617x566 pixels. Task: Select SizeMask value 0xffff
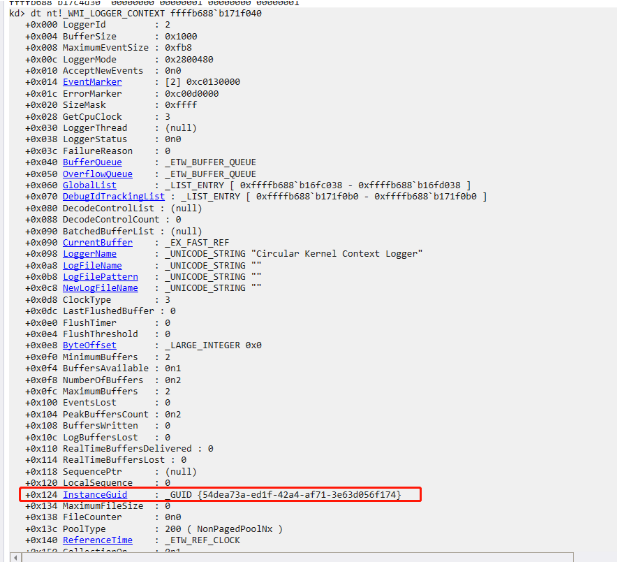[181, 105]
